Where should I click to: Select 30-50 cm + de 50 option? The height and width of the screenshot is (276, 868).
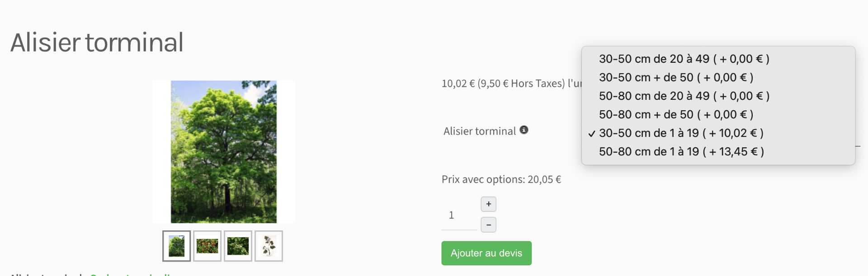point(675,77)
